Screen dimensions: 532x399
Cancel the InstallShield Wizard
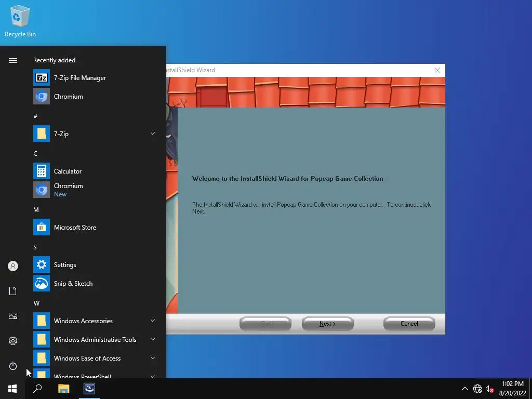[x=409, y=324]
